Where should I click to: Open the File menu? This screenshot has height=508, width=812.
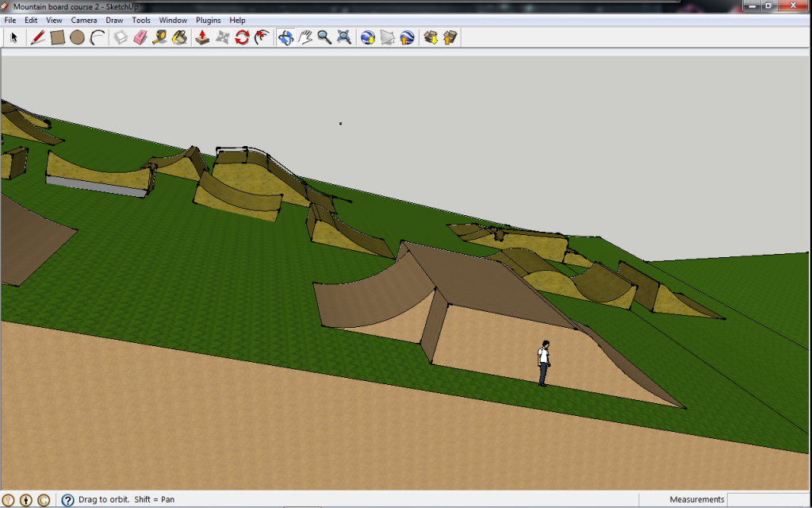(10, 20)
